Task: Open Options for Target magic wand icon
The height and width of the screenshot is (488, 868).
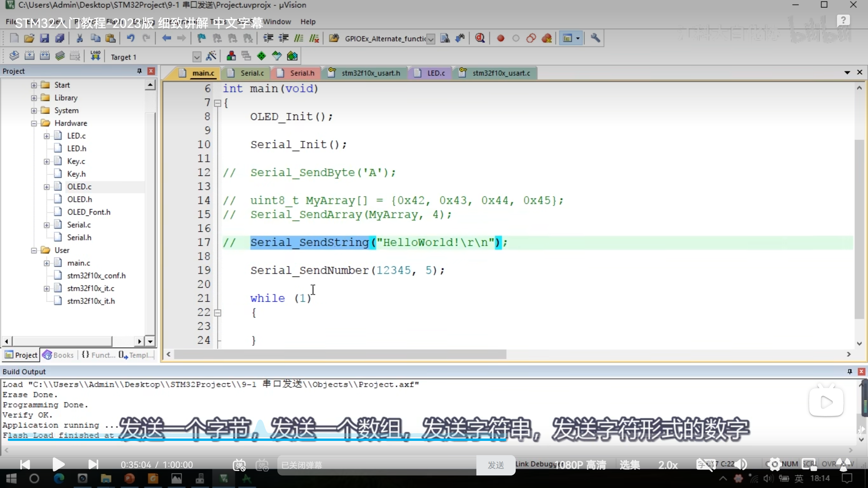Action: [211, 56]
